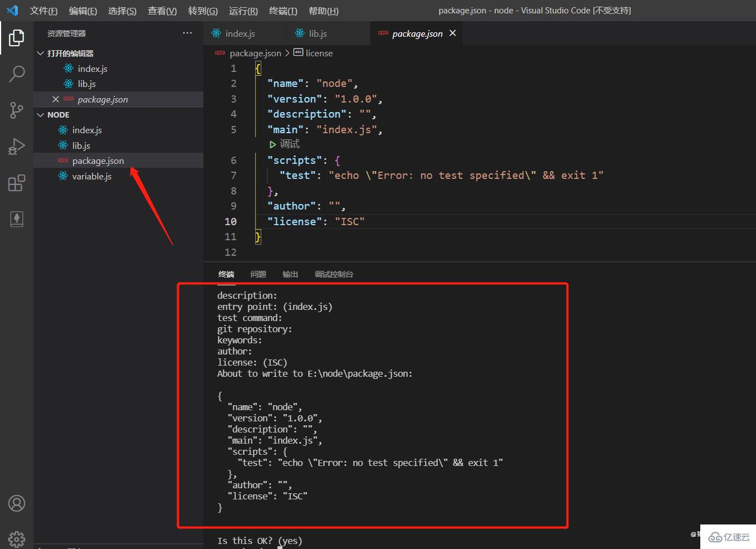This screenshot has width=756, height=549.
Task: Click the "About to write to" terminal line
Action: coord(315,373)
